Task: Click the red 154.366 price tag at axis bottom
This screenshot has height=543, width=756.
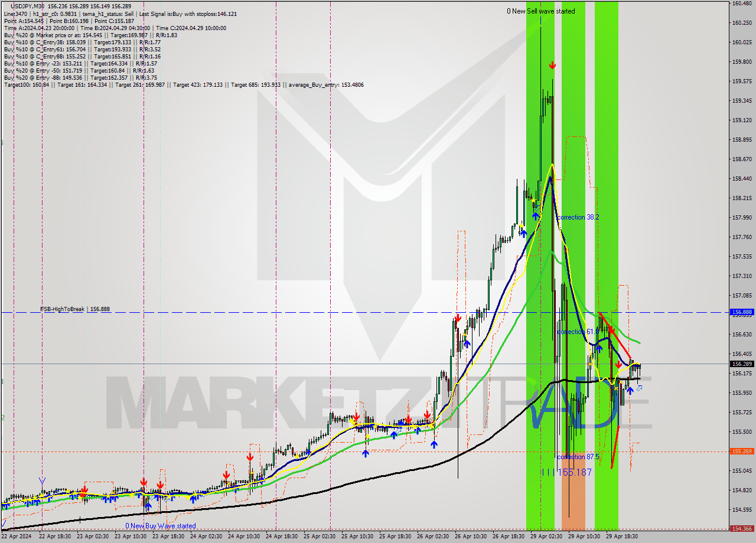Action: (742, 529)
